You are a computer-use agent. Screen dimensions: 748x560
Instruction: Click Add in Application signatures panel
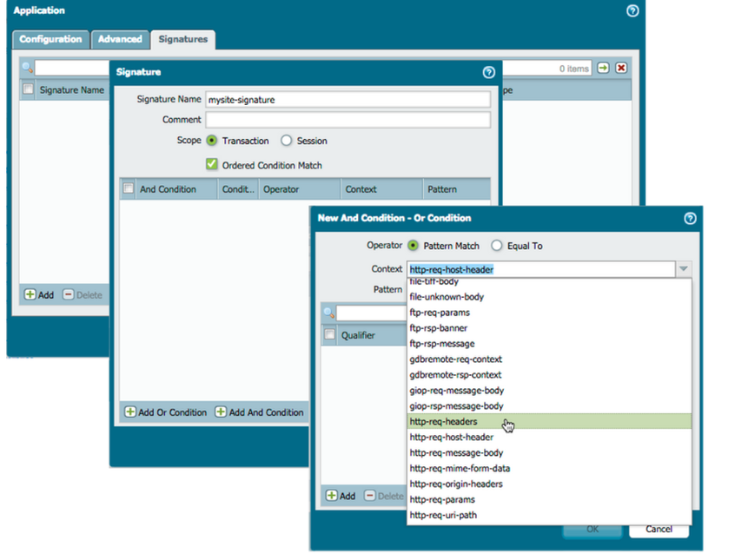(39, 295)
